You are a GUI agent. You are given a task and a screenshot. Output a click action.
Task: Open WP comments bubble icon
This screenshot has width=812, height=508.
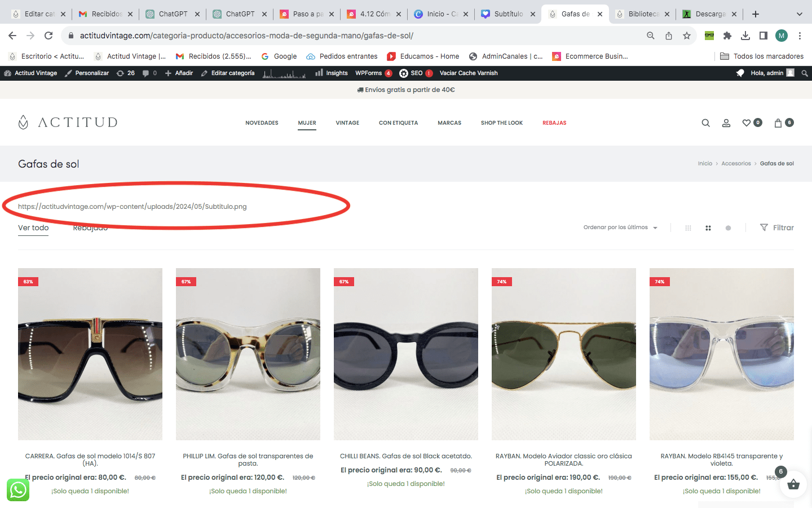click(149, 73)
